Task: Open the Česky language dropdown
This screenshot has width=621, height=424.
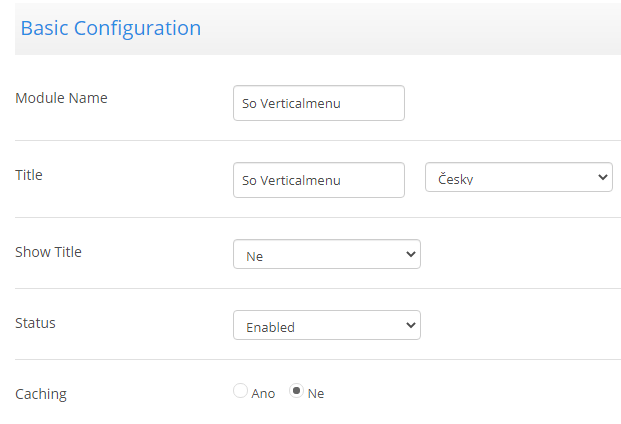Action: coord(519,177)
